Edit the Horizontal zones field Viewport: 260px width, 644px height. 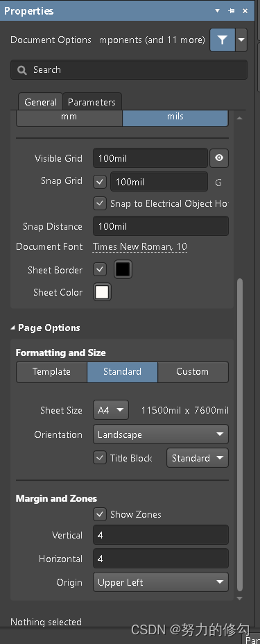(x=161, y=559)
